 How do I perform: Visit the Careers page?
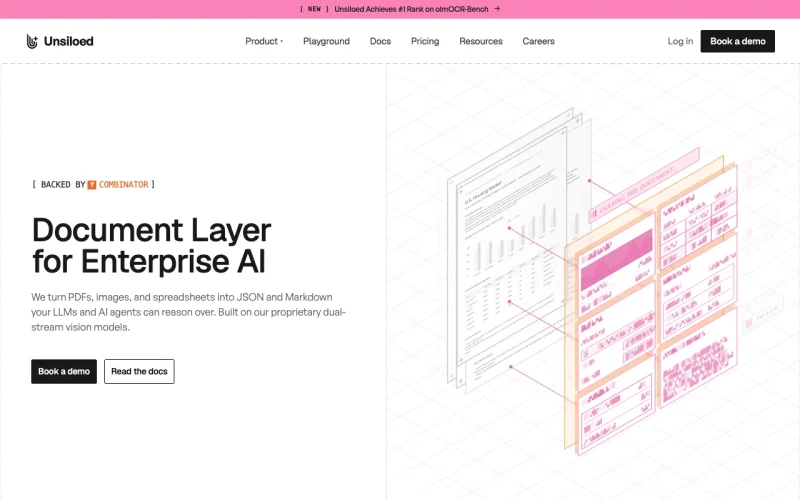(538, 41)
